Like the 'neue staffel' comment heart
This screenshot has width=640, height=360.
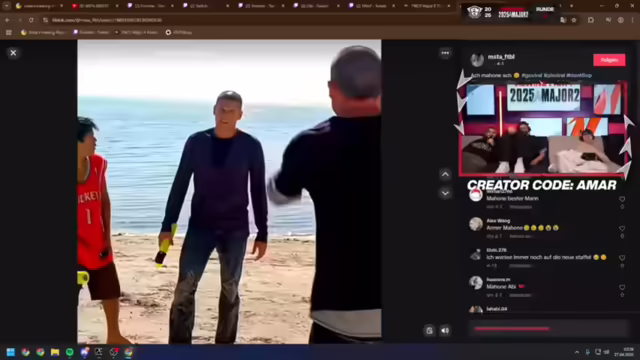coord(622,258)
